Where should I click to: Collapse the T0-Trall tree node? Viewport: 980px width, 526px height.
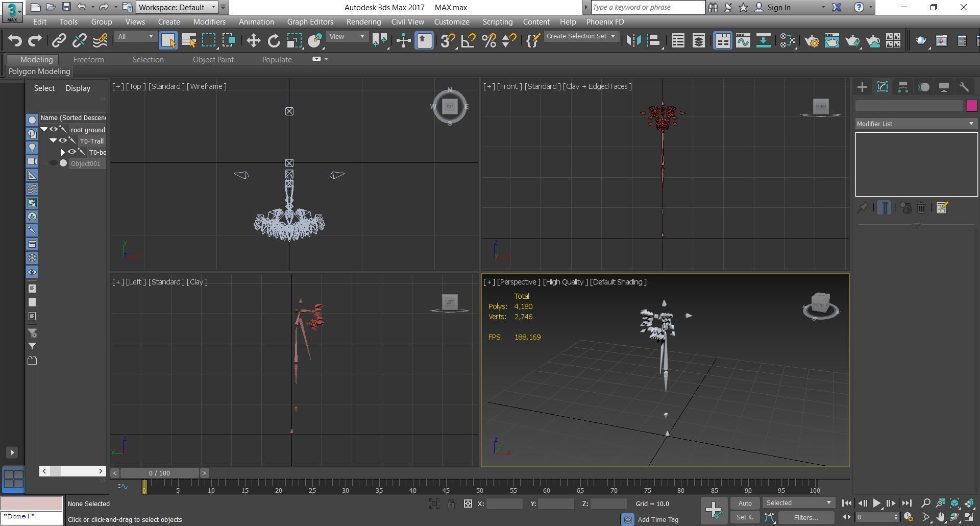(x=53, y=140)
